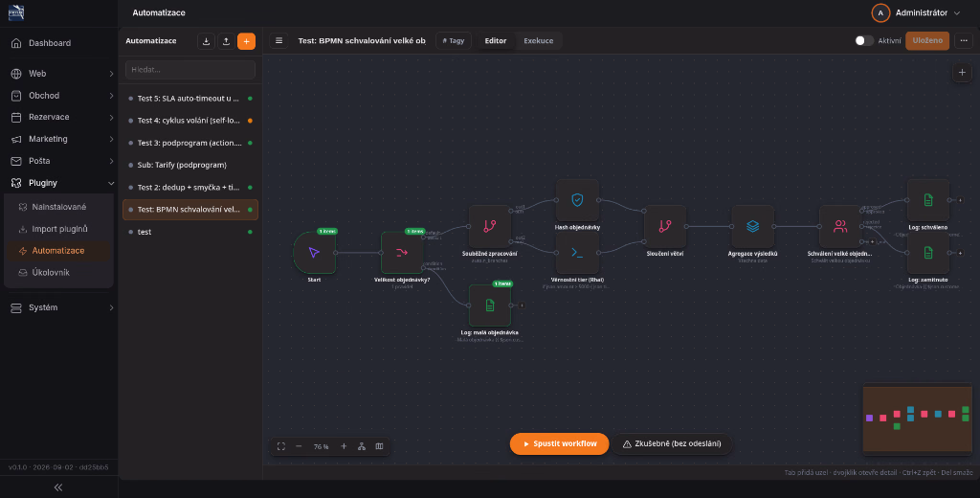
Task: Select the Sloučení větví node
Action: pos(665,226)
